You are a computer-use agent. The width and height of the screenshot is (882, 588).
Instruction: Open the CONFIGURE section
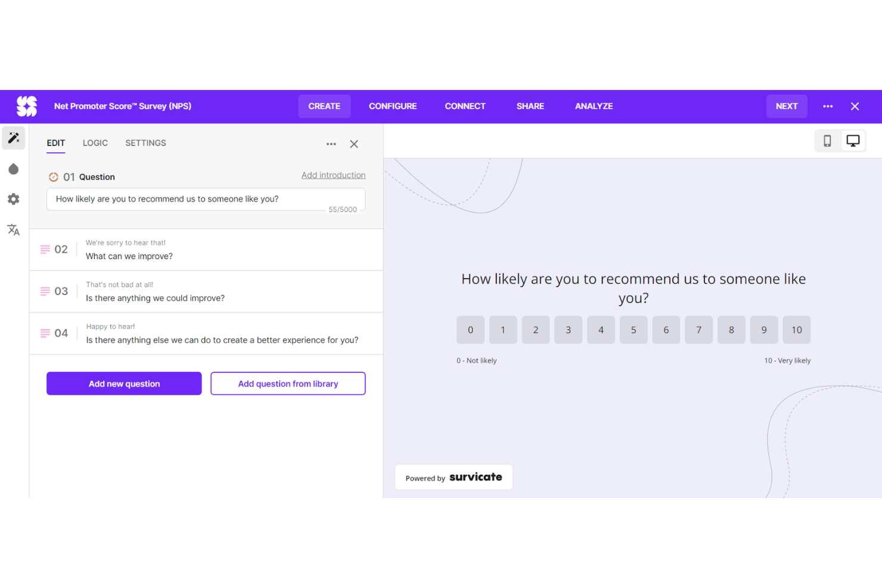point(393,106)
